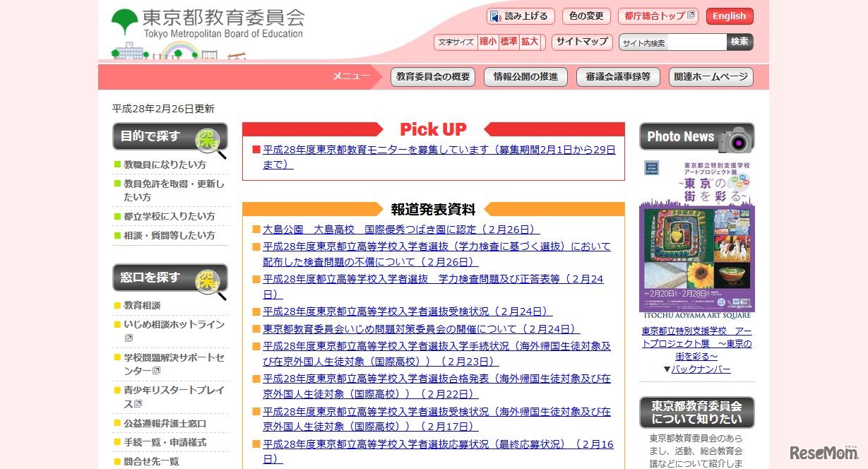Open 教員免許を取得・更新したい方 link

(x=174, y=191)
